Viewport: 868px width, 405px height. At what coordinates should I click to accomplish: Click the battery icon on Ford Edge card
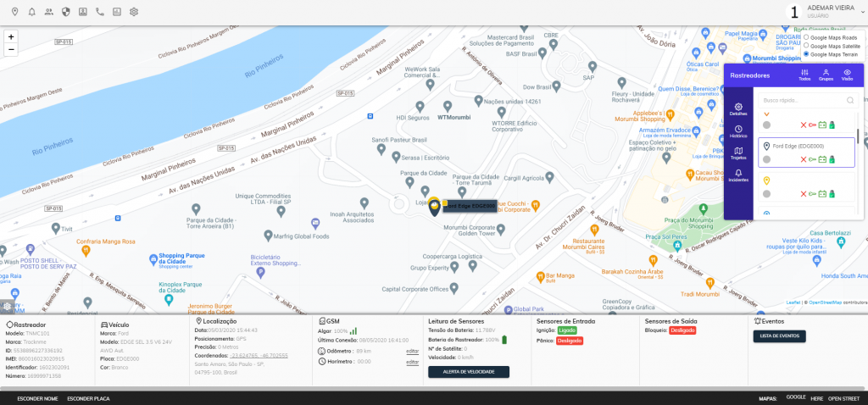pos(822,159)
